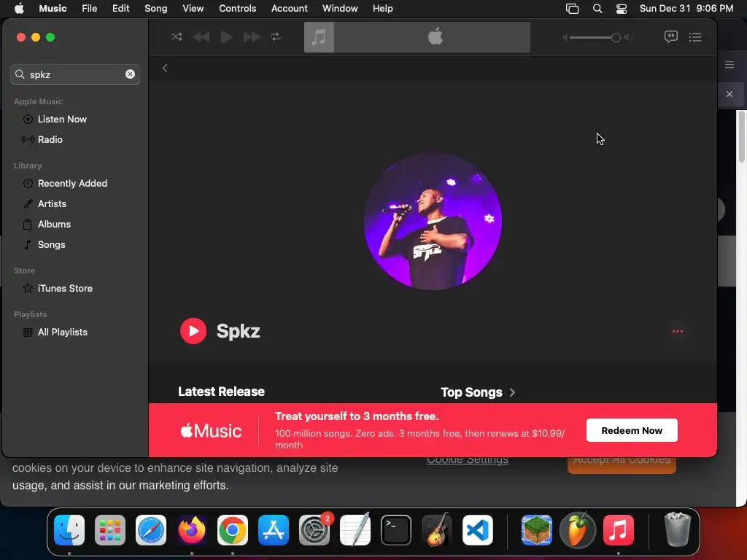747x560 pixels.
Task: Skip forward with the next track button
Action: click(252, 36)
